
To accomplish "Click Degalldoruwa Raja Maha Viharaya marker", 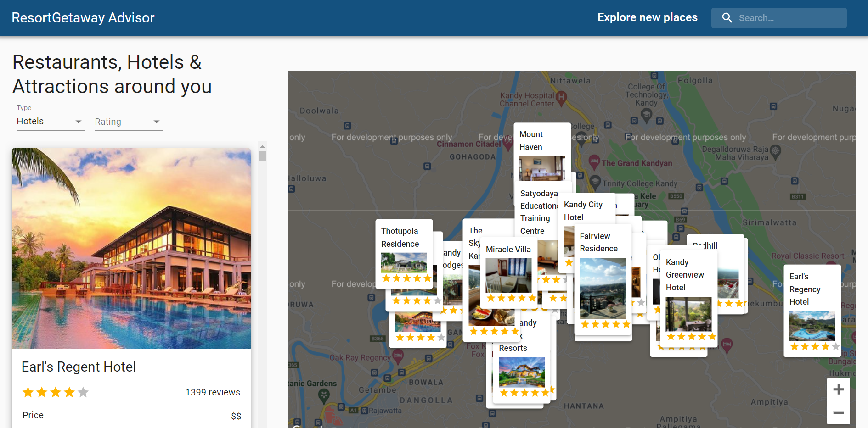I will pos(775,150).
